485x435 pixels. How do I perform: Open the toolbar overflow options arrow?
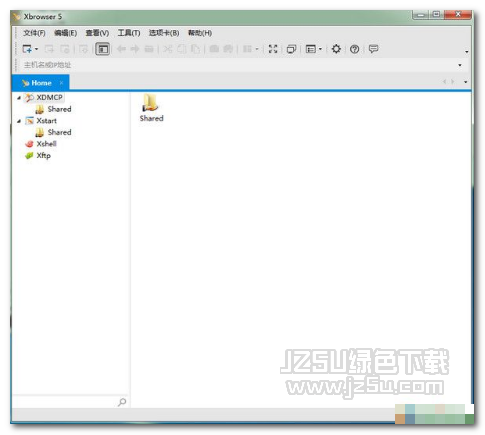pos(467,52)
